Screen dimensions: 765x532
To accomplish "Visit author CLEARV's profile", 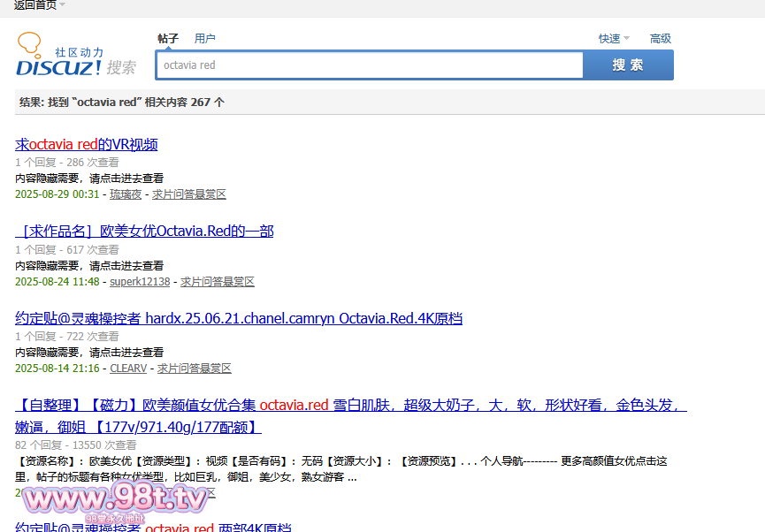I will pyautogui.click(x=128, y=369).
